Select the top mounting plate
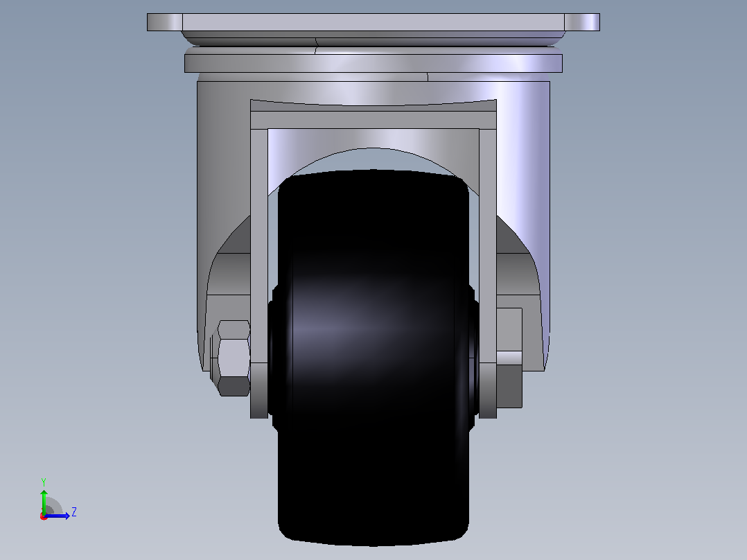Image resolution: width=747 pixels, height=560 pixels. coord(373,22)
